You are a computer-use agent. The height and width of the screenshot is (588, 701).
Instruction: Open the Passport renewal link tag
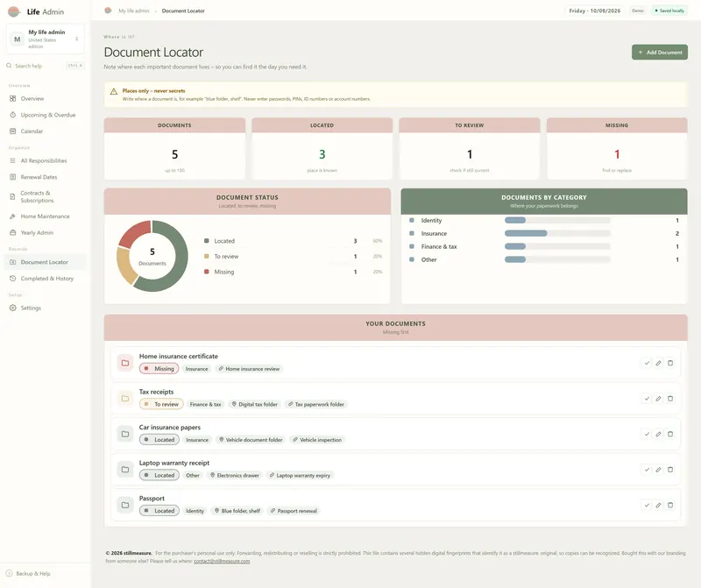point(294,511)
